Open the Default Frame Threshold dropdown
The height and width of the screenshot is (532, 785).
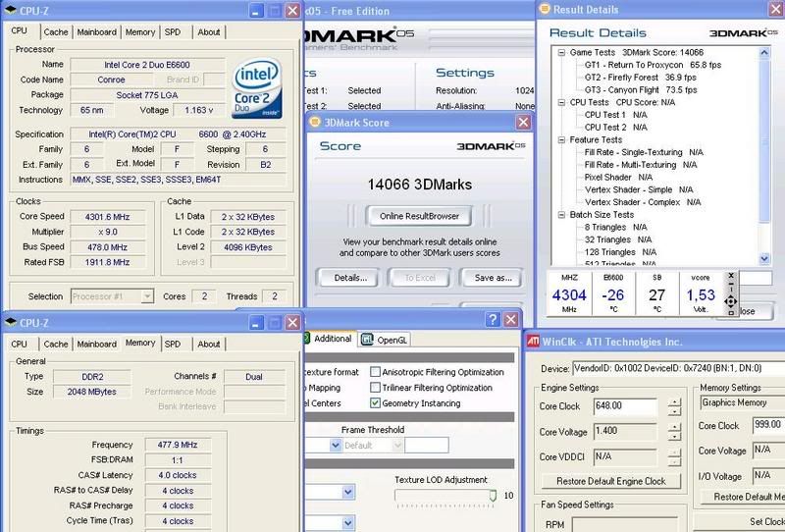pos(397,445)
